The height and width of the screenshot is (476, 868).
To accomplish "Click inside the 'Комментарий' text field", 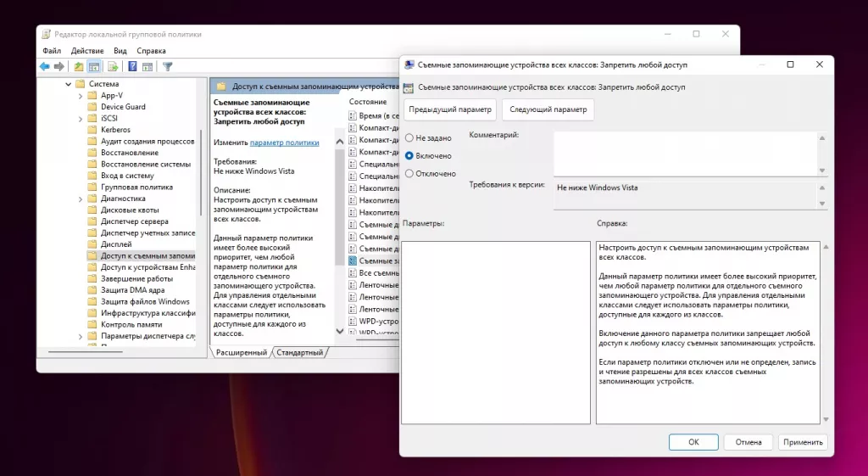I will (x=685, y=153).
